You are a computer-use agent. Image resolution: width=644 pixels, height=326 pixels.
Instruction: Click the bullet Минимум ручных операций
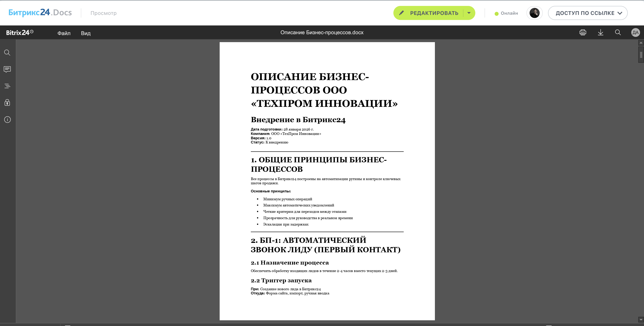coord(288,199)
